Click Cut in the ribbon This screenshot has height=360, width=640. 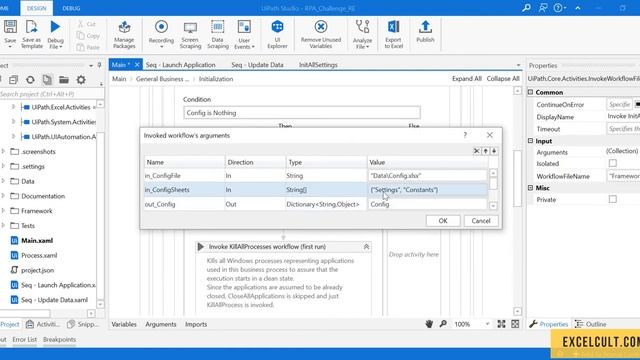(87, 24)
